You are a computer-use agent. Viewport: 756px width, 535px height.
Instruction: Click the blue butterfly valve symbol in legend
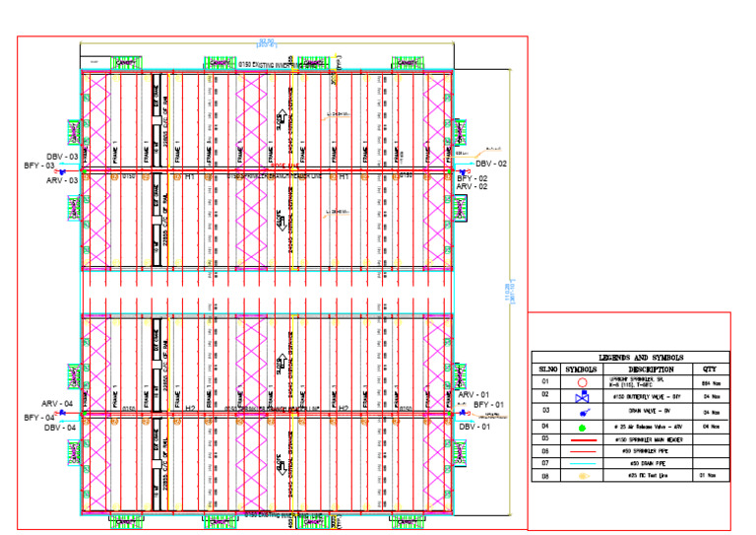(582, 397)
